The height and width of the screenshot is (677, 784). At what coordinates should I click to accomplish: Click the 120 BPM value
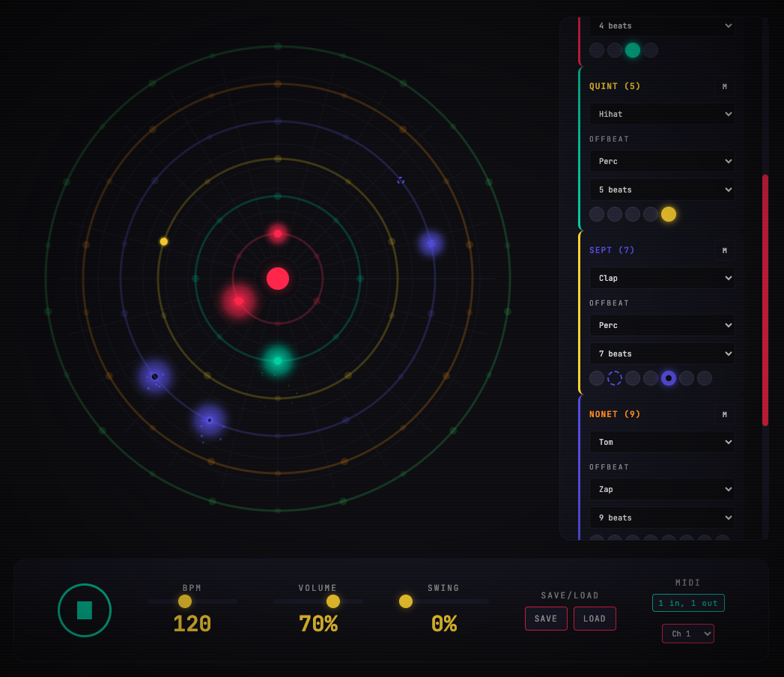(x=192, y=624)
